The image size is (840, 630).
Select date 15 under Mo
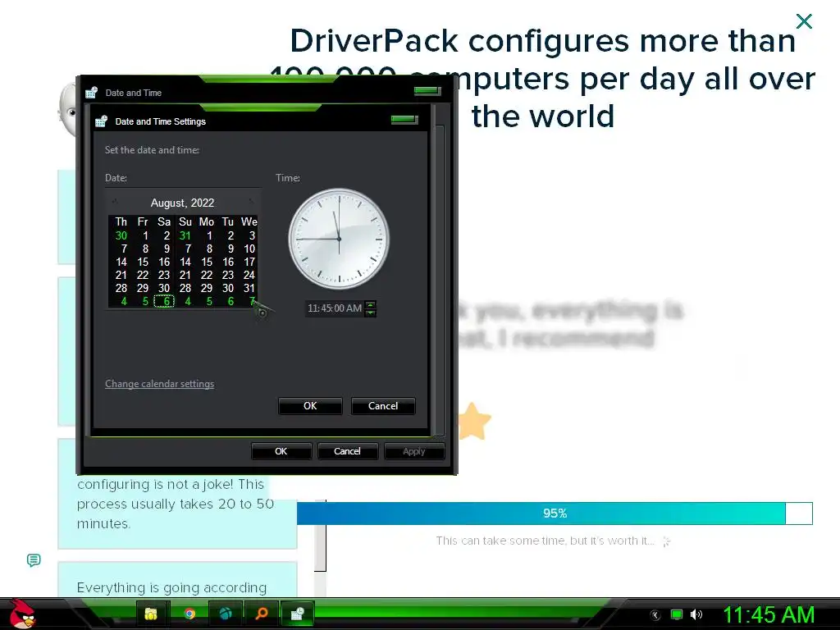pos(206,262)
